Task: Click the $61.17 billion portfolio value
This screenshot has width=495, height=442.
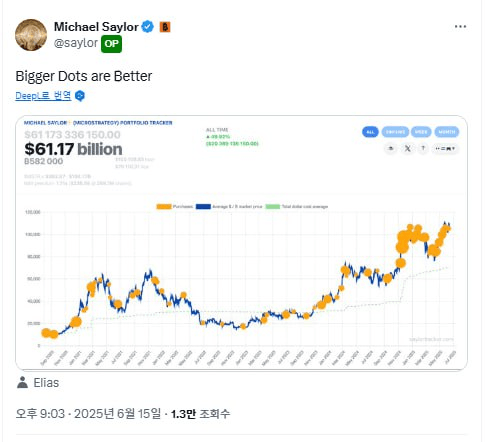Action: [73, 149]
